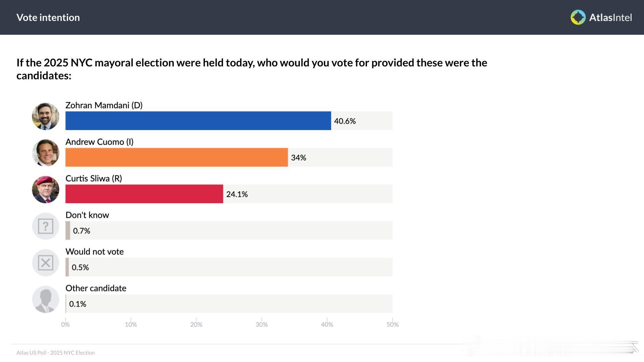Click the 40.6% value label
644x362 pixels.
pos(345,121)
